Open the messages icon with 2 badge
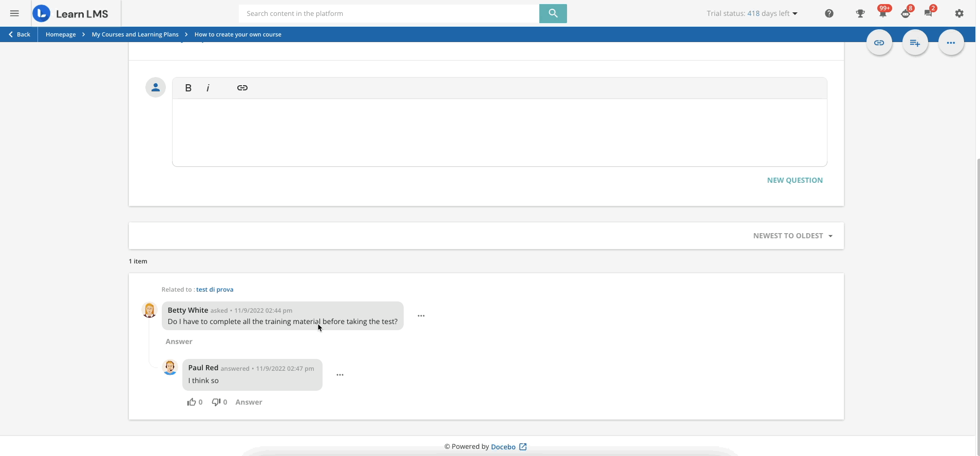The image size is (980, 456). tap(929, 12)
